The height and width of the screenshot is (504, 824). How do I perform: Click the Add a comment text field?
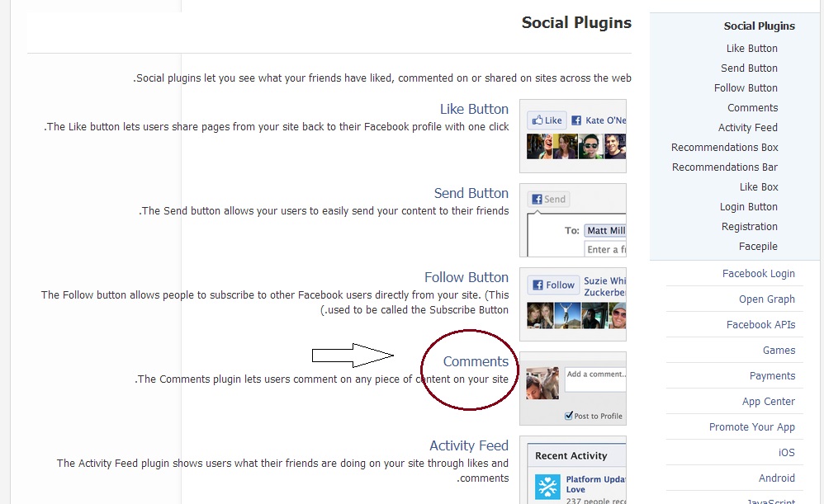[x=595, y=379]
